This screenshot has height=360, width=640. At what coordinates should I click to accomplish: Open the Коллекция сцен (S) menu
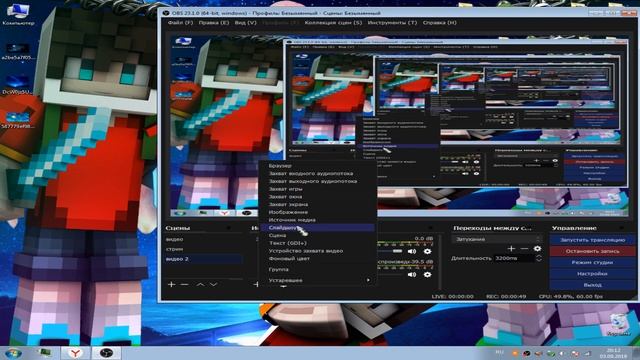[333, 23]
